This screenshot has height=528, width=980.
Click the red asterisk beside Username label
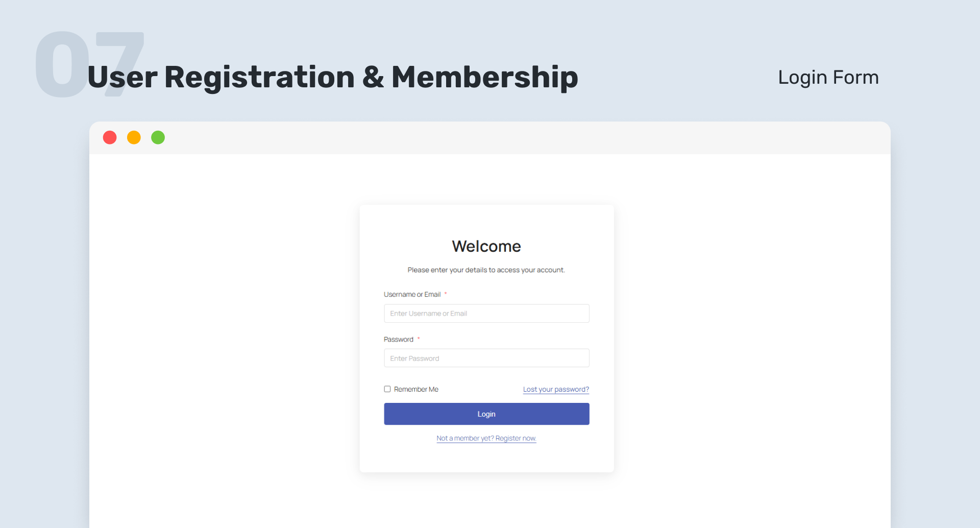446,294
